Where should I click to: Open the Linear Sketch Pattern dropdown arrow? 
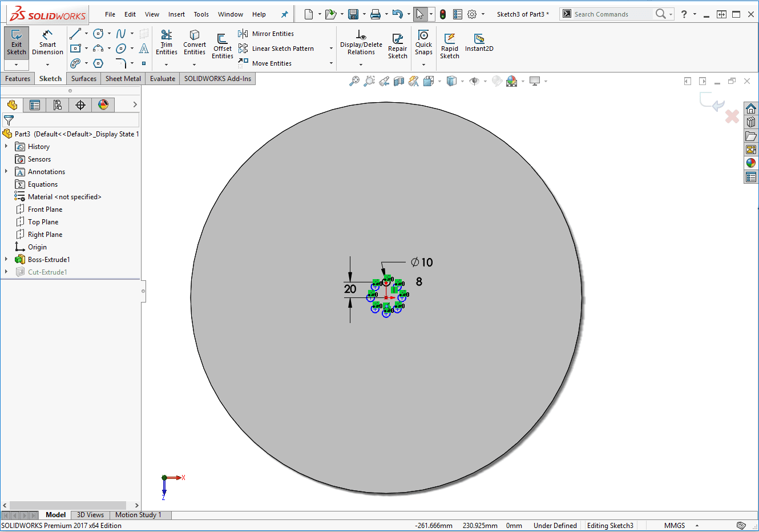(x=331, y=49)
